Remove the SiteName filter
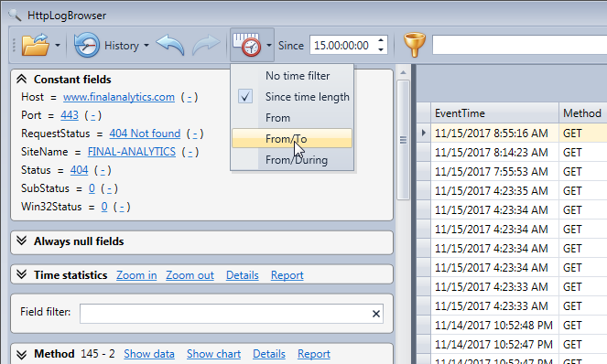The height and width of the screenshot is (364, 607). pos(190,152)
